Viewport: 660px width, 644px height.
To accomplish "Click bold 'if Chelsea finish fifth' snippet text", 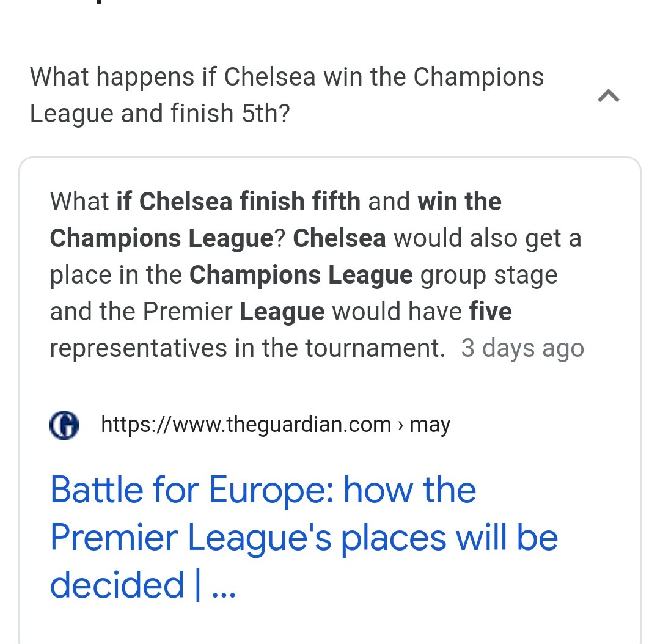I will (238, 202).
